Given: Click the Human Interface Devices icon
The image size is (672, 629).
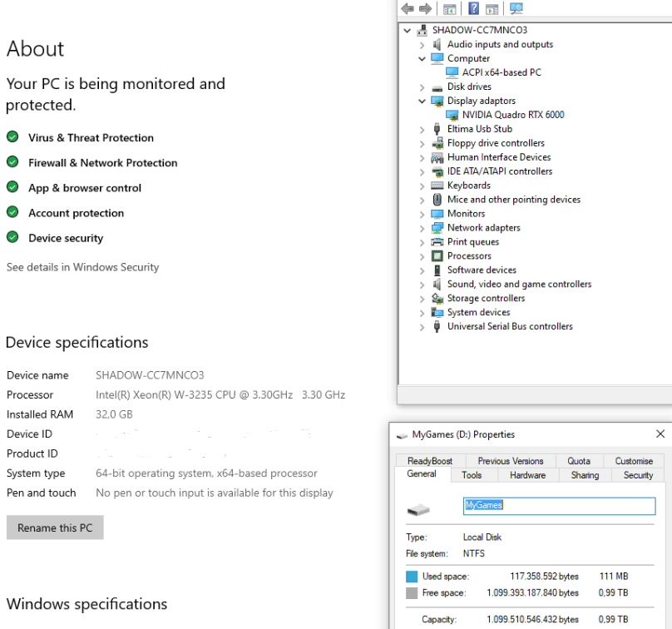Looking at the screenshot, I should coord(437,157).
